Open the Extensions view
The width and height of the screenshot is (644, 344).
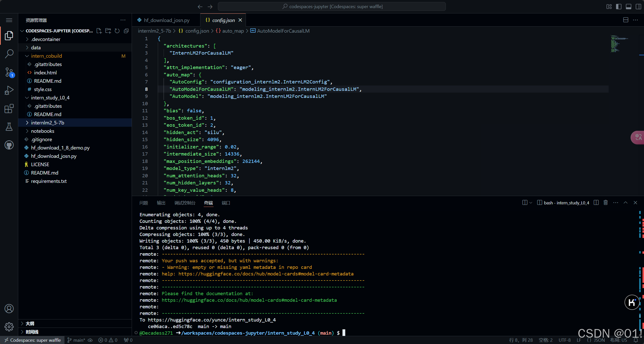click(9, 109)
